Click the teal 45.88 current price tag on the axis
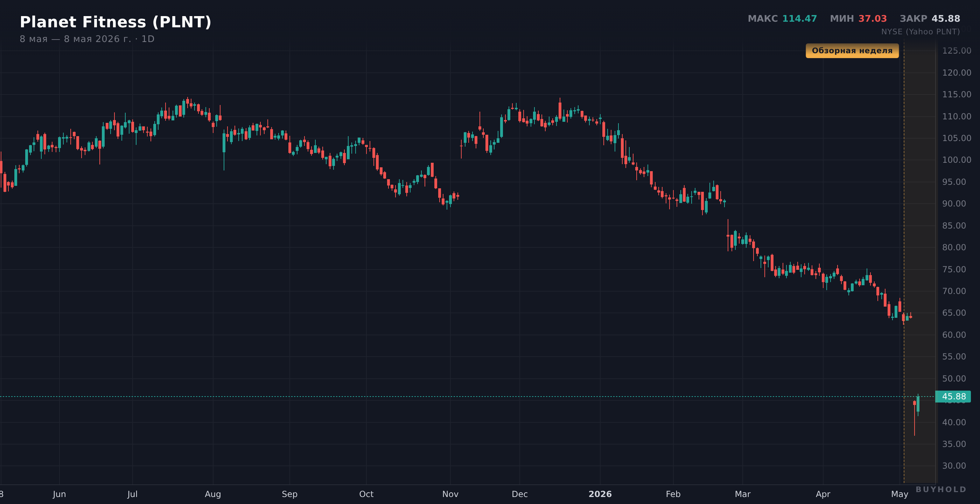The image size is (980, 504). click(x=953, y=396)
